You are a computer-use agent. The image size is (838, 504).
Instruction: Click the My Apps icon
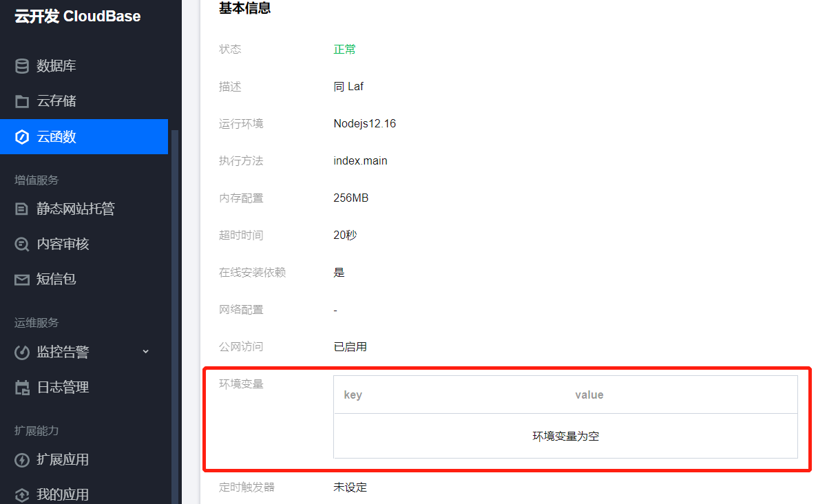point(22,494)
